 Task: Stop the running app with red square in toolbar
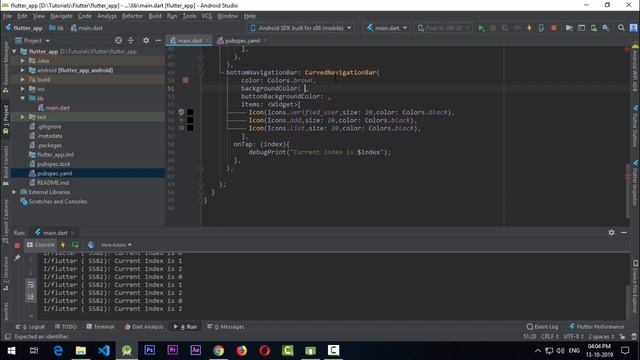coord(554,28)
